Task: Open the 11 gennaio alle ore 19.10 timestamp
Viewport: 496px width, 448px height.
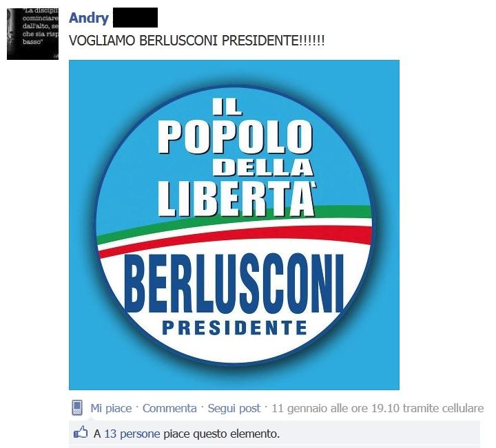Action: click(335, 408)
